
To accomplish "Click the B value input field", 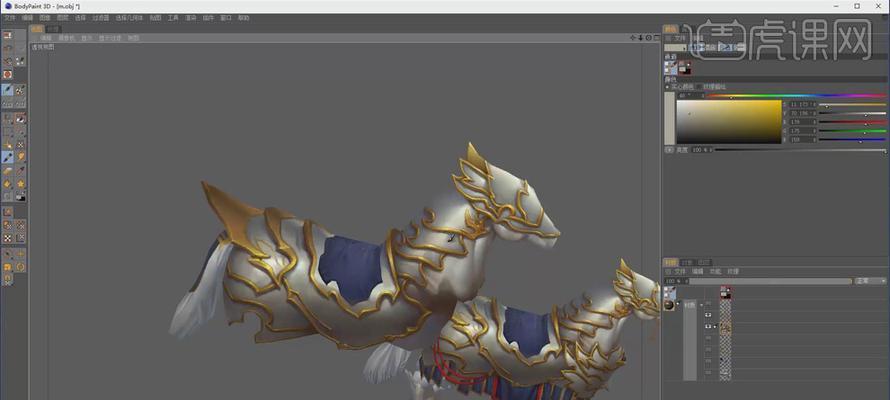I will coord(802,140).
